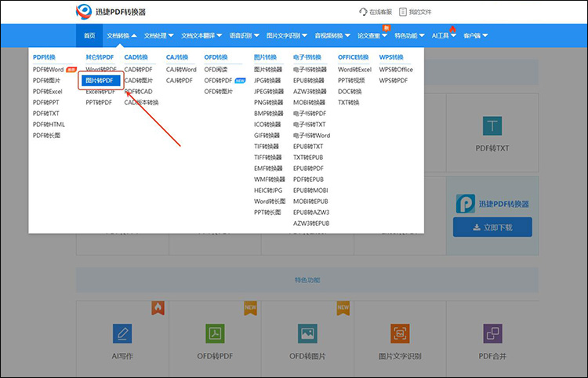Click the 迅捷PDF转换器 download panel logo

[x=466, y=204]
